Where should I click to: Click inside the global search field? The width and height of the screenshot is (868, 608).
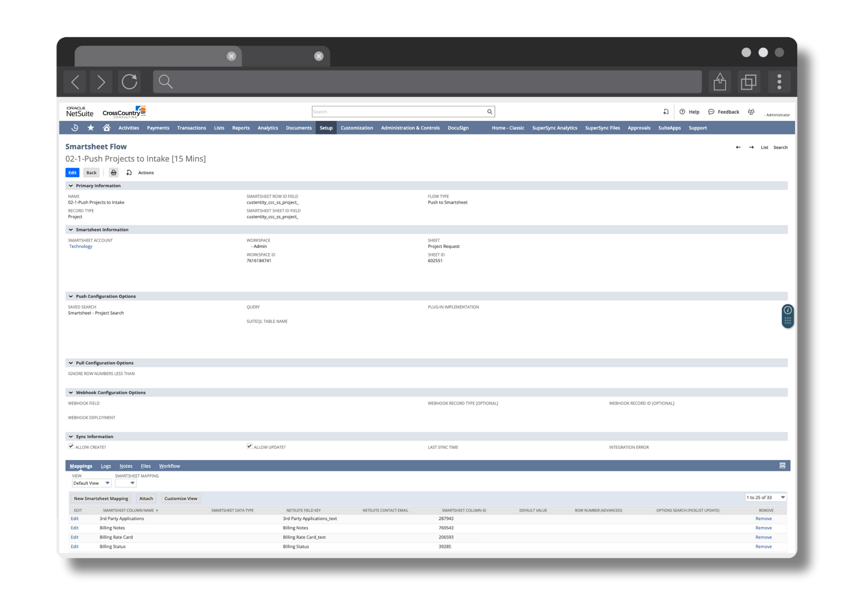tap(391, 111)
